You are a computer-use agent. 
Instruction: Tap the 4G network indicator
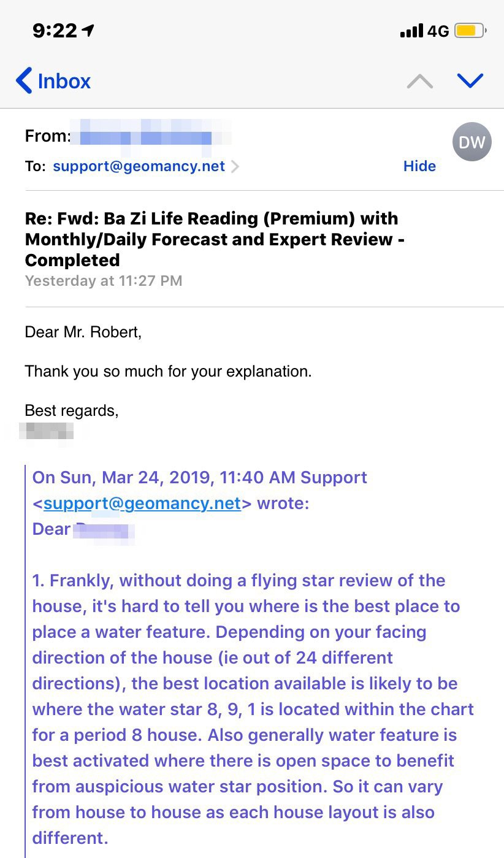pos(438,31)
